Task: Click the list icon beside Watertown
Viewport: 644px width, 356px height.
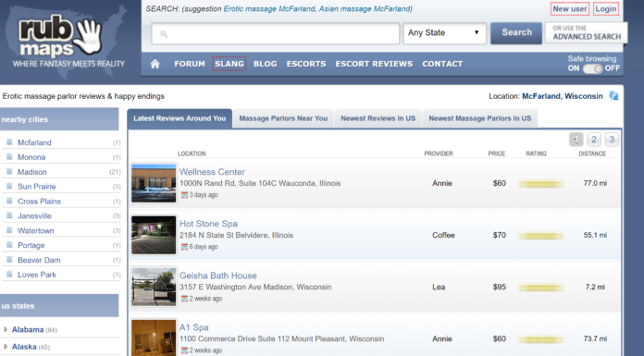Action: [x=9, y=230]
